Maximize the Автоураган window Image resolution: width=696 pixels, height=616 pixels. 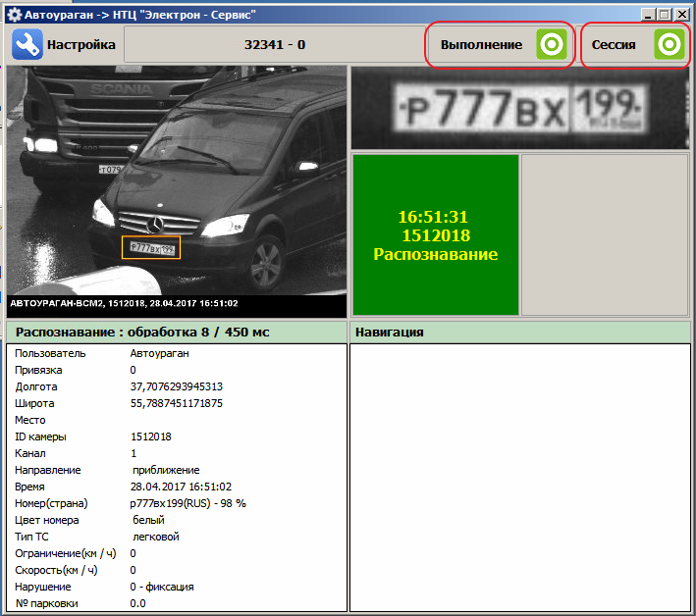tap(664, 15)
